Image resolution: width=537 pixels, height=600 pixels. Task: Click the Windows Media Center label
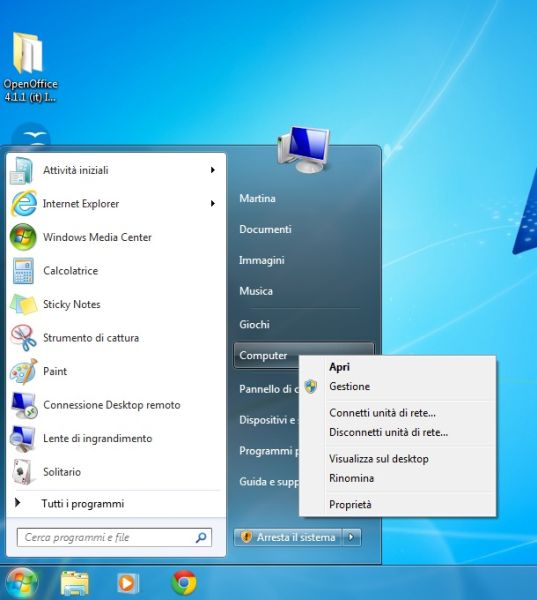(x=97, y=237)
